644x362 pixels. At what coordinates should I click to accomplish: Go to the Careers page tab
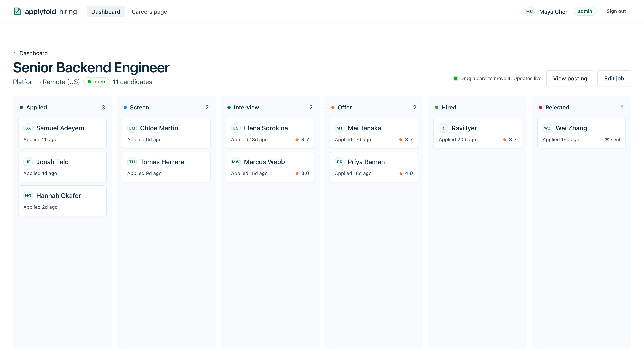click(149, 12)
